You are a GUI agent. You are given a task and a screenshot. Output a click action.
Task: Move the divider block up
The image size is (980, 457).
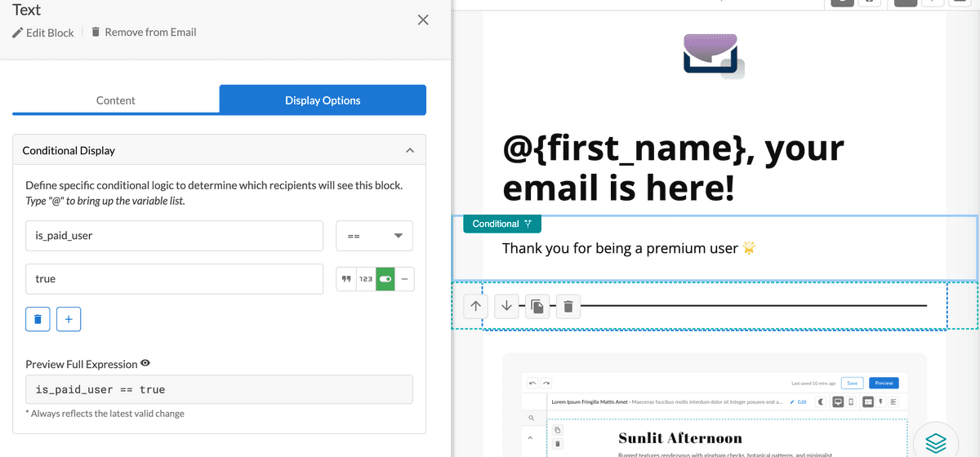(x=475, y=306)
